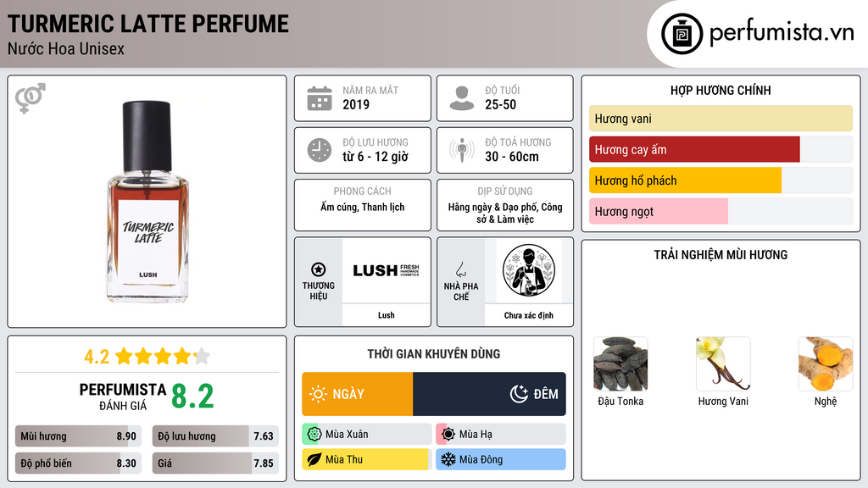Click the sillage value 30 - 60cm
868x488 pixels.
[511, 157]
